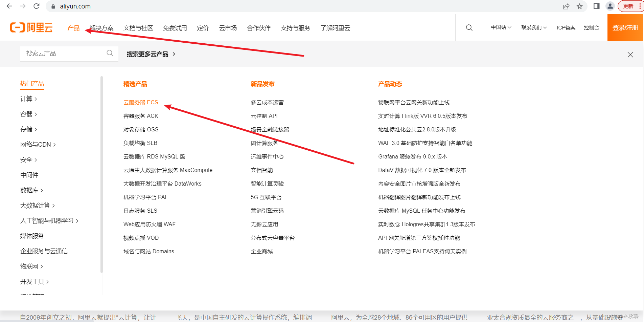Image resolution: width=644 pixels, height=322 pixels.
Task: Expand the 存储 category
Action: (29, 129)
